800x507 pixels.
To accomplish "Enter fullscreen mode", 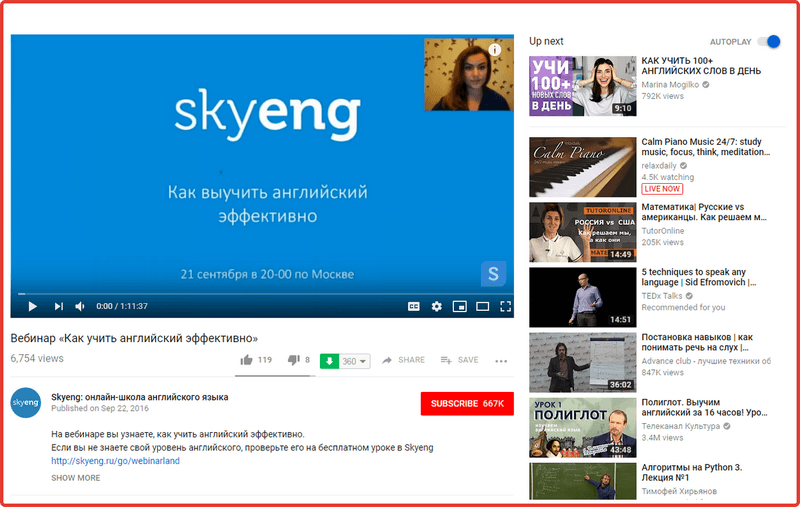I will (506, 306).
